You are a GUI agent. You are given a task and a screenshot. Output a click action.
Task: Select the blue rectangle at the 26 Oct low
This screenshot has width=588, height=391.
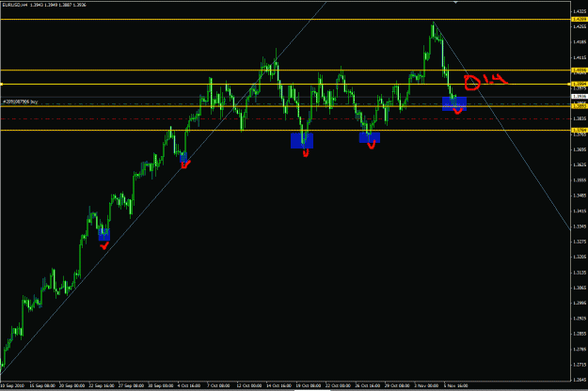click(x=370, y=137)
